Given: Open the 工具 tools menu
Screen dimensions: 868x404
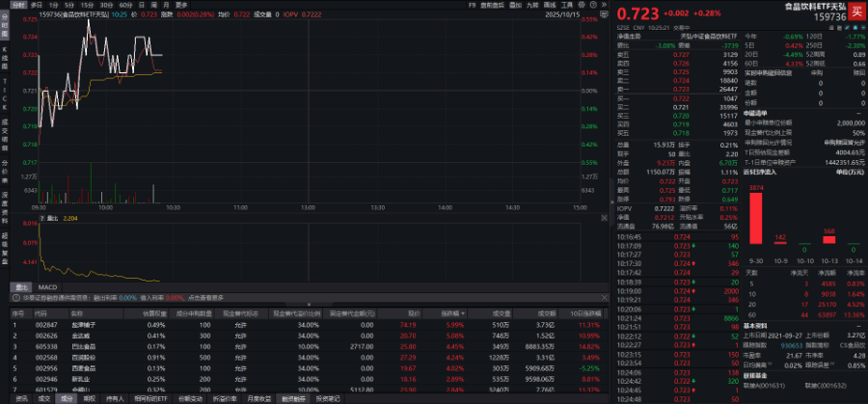Looking at the screenshot, I should coord(569,5).
